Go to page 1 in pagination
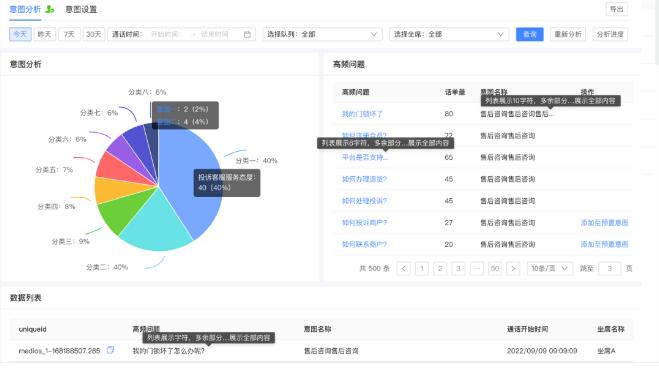Screen dimensions: 659x373 (422, 268)
